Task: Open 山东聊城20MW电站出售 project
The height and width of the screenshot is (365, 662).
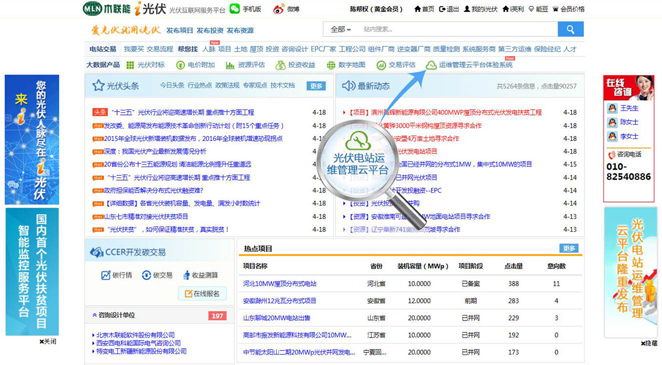Action: coord(277,318)
